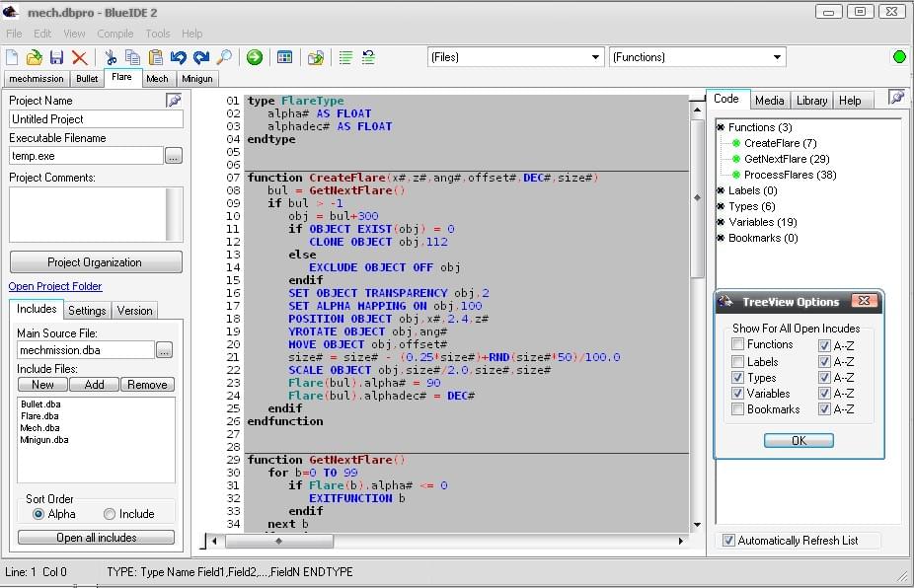Toggle A-Z sorting for Functions
Image resolution: width=914 pixels, height=588 pixels.
824,345
